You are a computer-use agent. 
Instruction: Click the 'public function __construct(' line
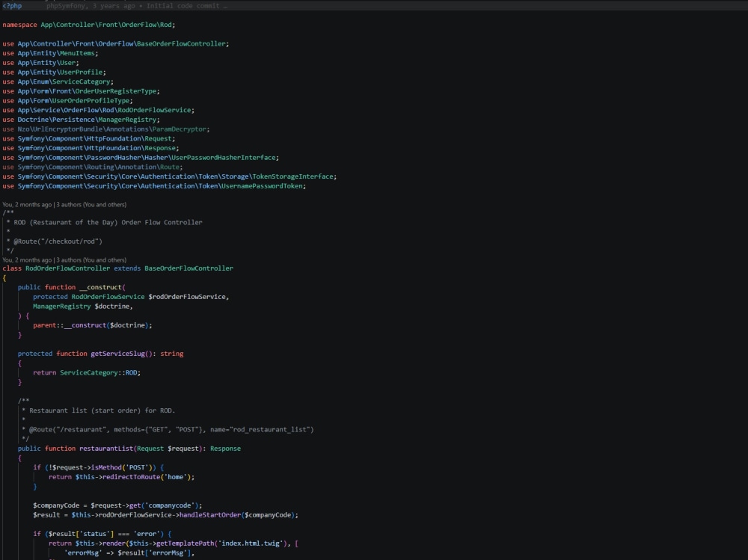[72, 287]
